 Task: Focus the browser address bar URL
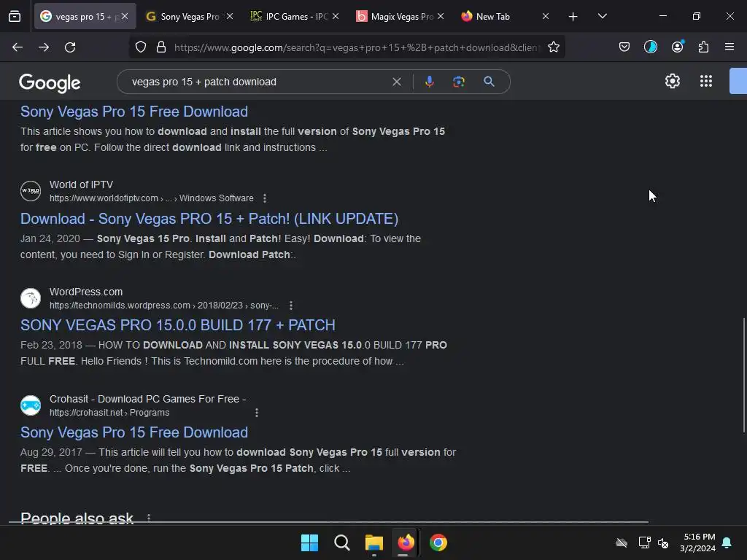click(x=356, y=47)
